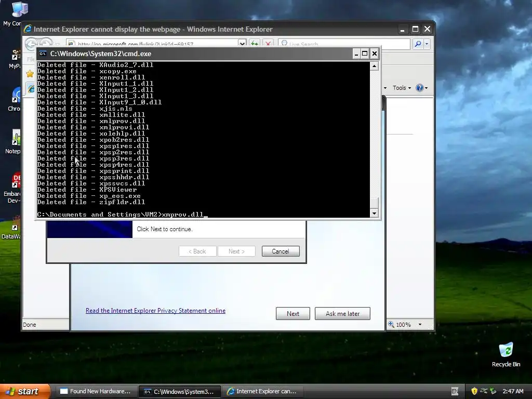Click the IE address bar URL field
532x399 pixels.
pos(152,44)
